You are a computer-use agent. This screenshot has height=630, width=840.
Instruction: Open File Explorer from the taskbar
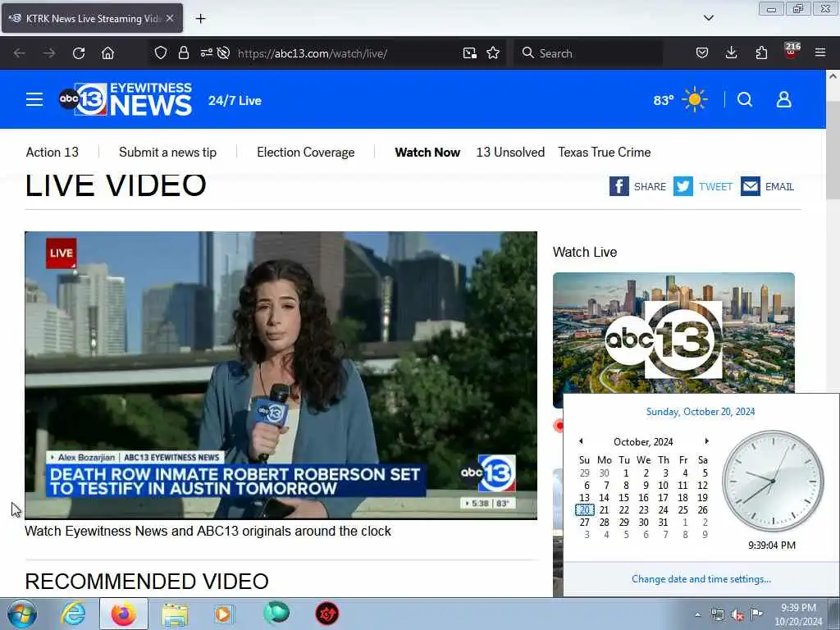(175, 614)
